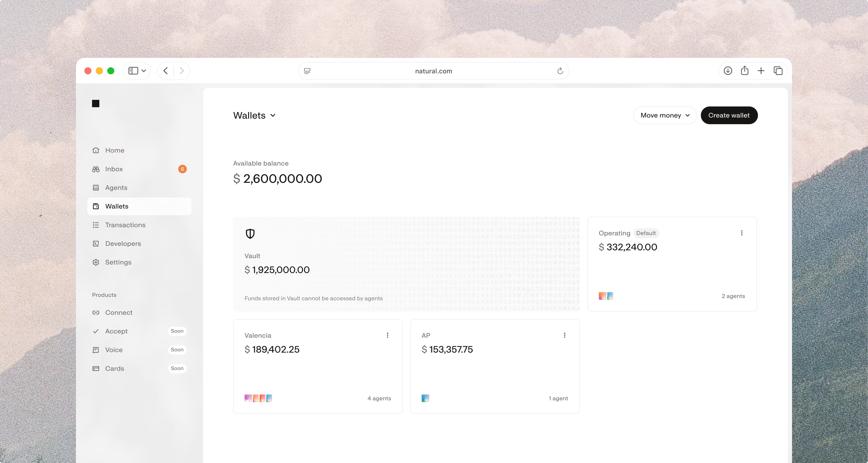
Task: Click the Connect link icon
Action: pos(96,313)
